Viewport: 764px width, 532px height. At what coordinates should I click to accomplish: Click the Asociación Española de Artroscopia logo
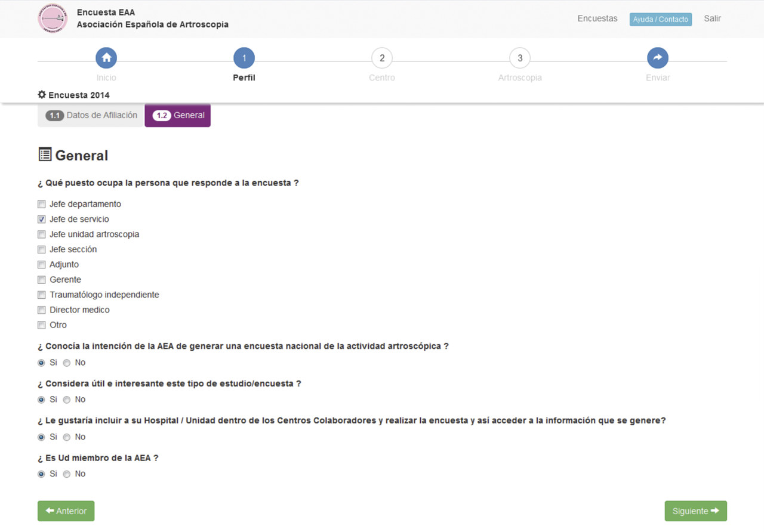point(53,18)
